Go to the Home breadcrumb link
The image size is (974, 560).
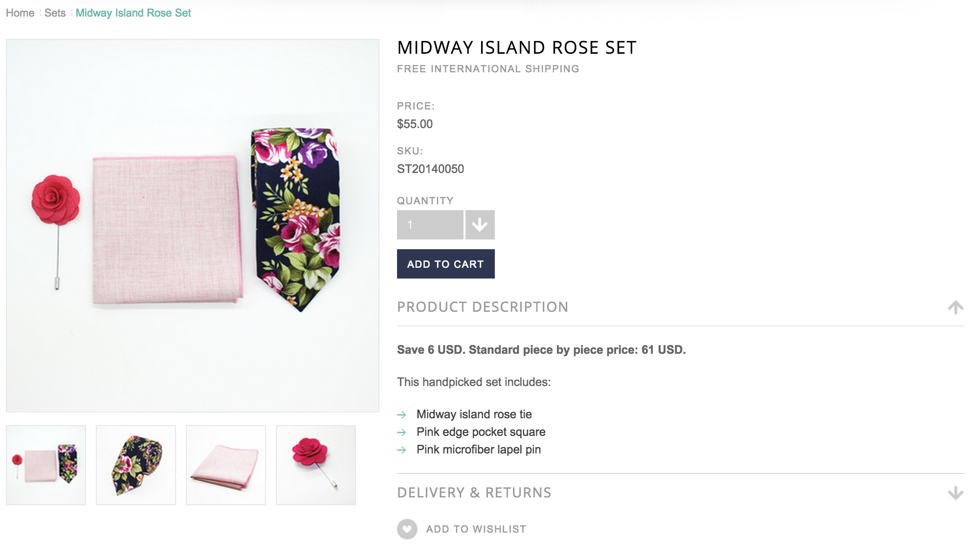click(20, 13)
